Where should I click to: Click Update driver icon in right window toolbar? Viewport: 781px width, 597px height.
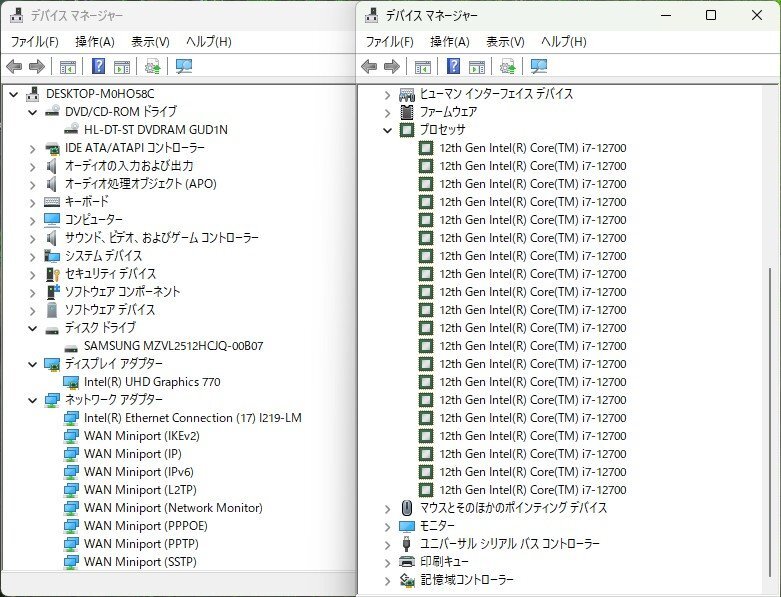[x=508, y=66]
